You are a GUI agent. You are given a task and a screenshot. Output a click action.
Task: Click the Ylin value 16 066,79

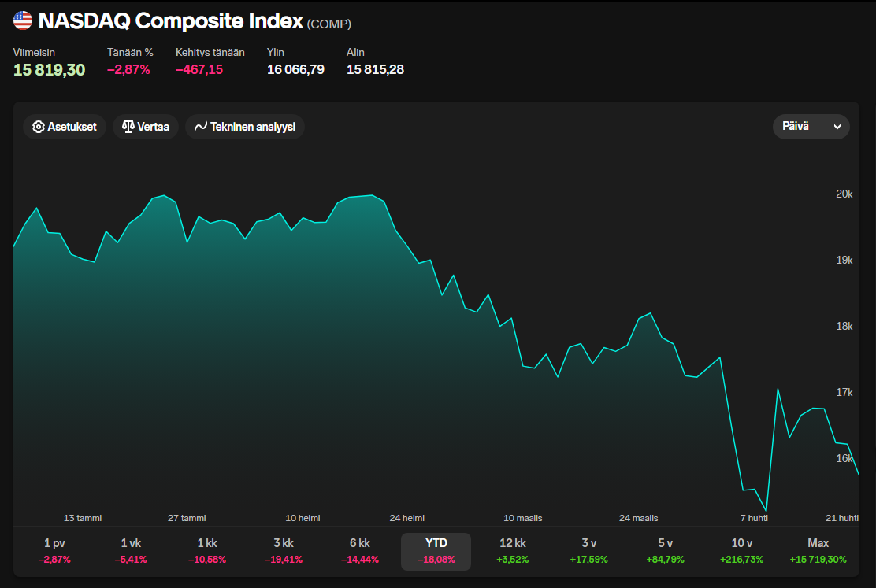click(x=295, y=70)
